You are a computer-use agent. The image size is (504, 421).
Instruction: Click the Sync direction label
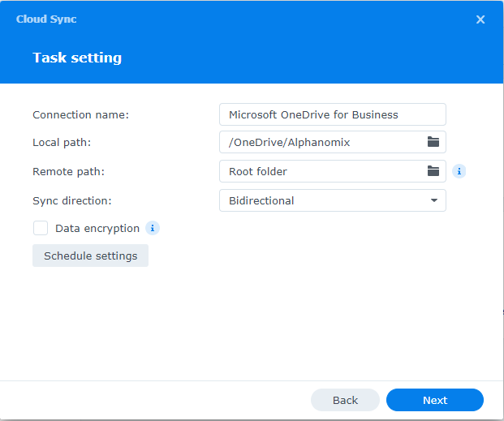point(72,201)
